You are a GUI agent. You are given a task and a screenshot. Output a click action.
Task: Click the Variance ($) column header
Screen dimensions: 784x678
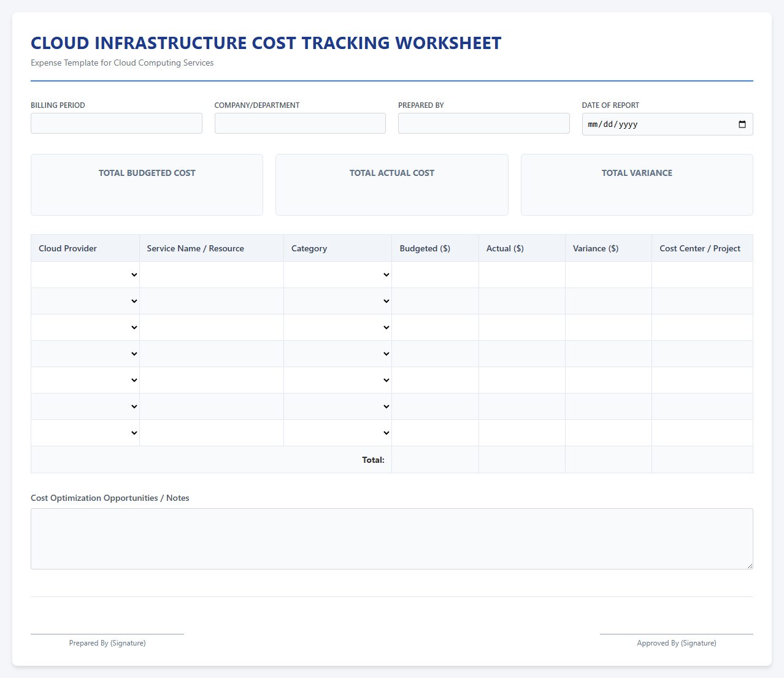[609, 248]
